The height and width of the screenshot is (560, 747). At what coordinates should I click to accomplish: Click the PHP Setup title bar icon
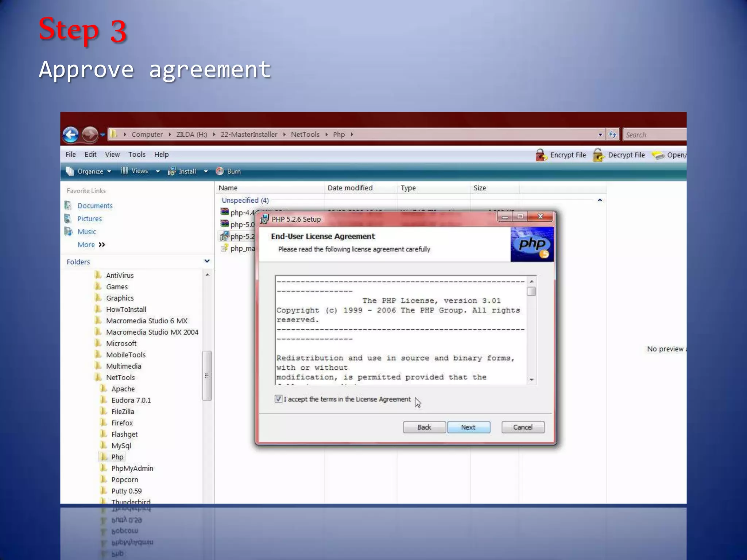[264, 219]
